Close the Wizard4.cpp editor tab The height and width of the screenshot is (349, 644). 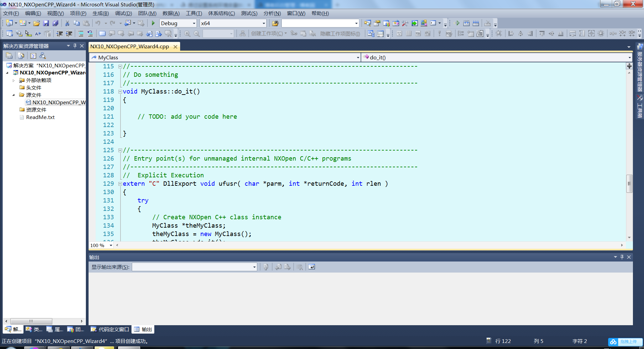pos(175,47)
